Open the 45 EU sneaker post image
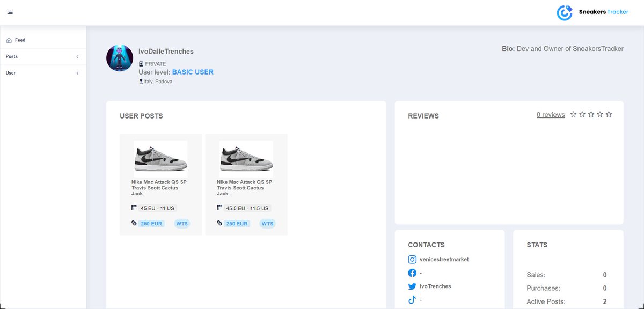Viewport: 644px width, 309px height. click(x=160, y=159)
